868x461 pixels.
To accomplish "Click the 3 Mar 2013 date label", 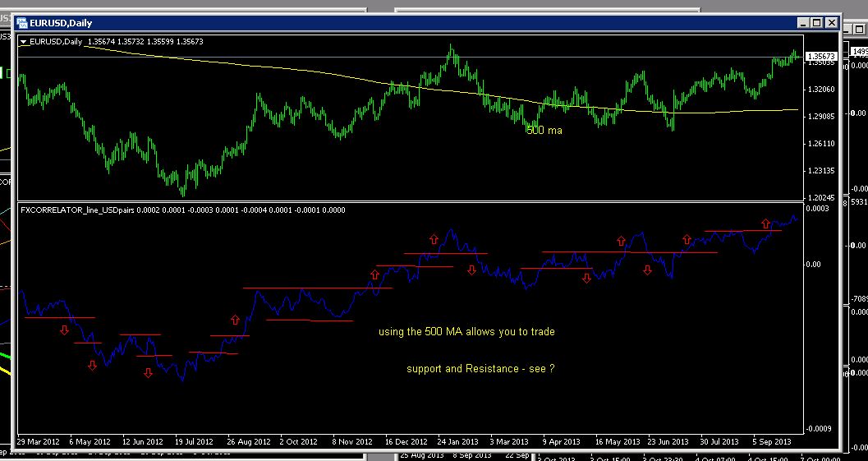I will [509, 441].
